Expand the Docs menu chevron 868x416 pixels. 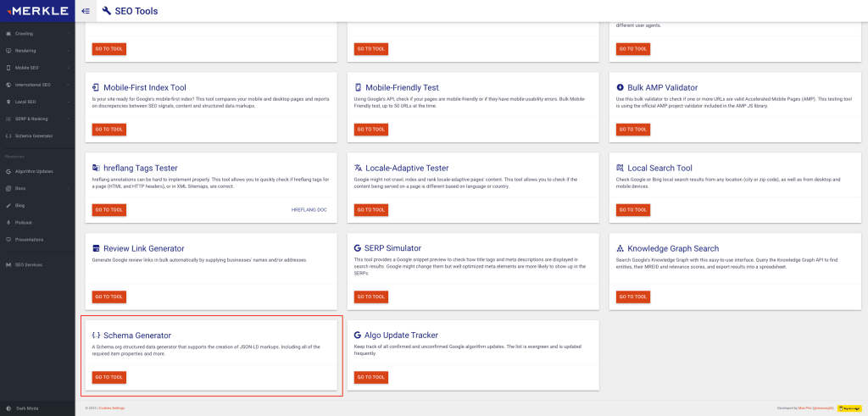click(x=68, y=188)
